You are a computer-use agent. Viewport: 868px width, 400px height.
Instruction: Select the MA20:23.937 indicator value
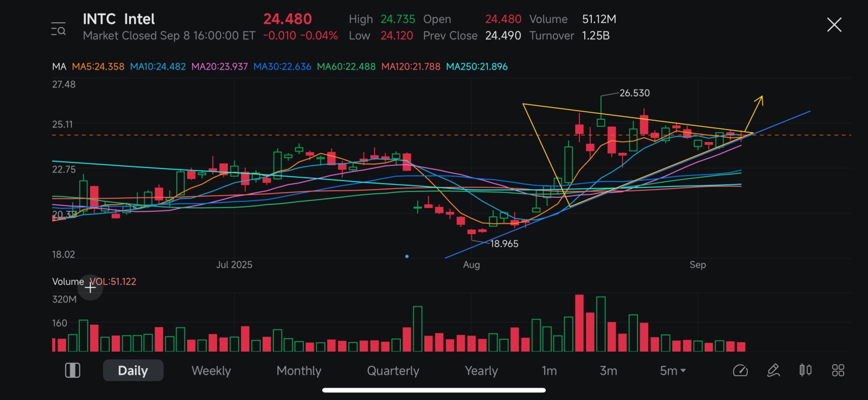click(x=220, y=67)
